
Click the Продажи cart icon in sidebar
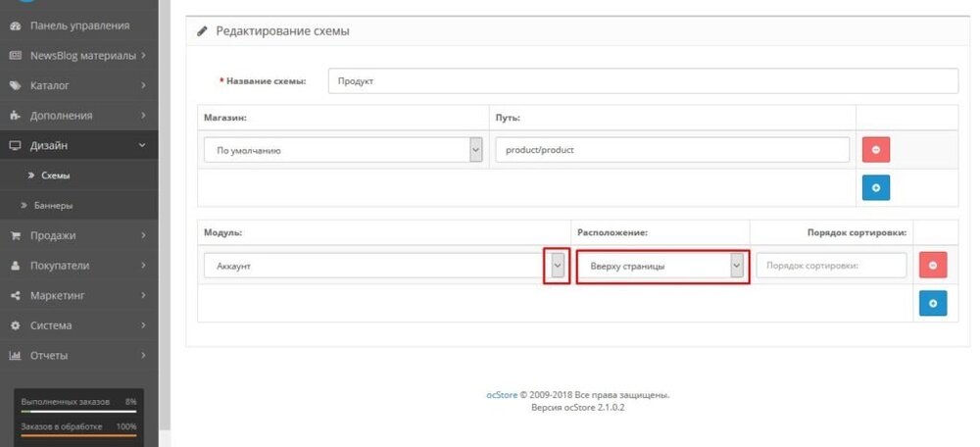(x=16, y=235)
